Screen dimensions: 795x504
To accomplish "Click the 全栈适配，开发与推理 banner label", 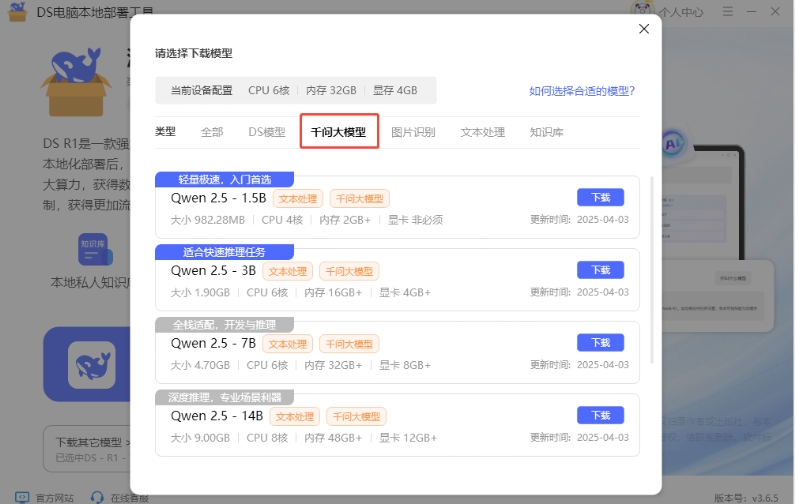I will (225, 325).
